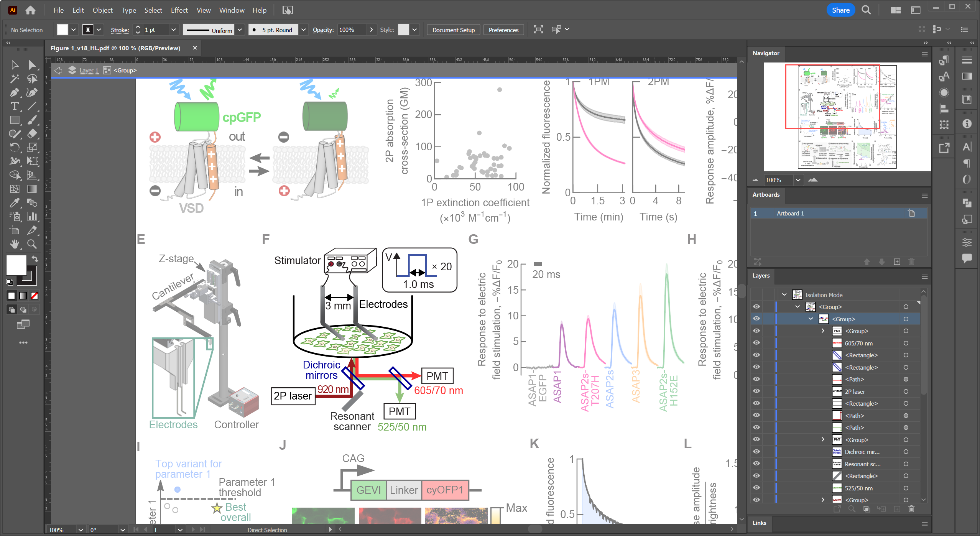Image resolution: width=980 pixels, height=536 pixels.
Task: Choose the Magic Wand tool
Action: 15,79
